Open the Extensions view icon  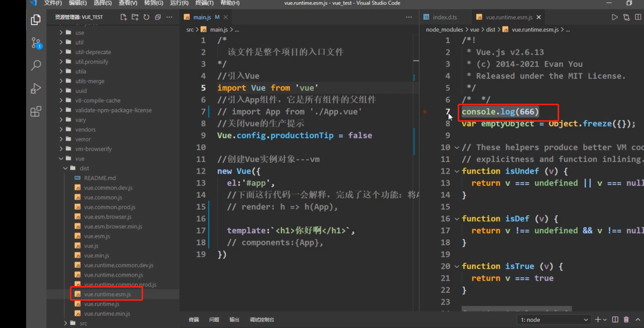coord(36,112)
